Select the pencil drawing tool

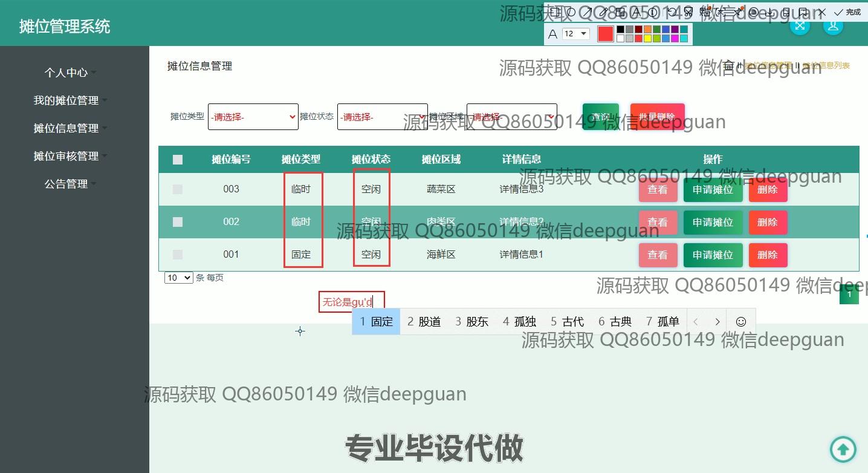coord(603,12)
